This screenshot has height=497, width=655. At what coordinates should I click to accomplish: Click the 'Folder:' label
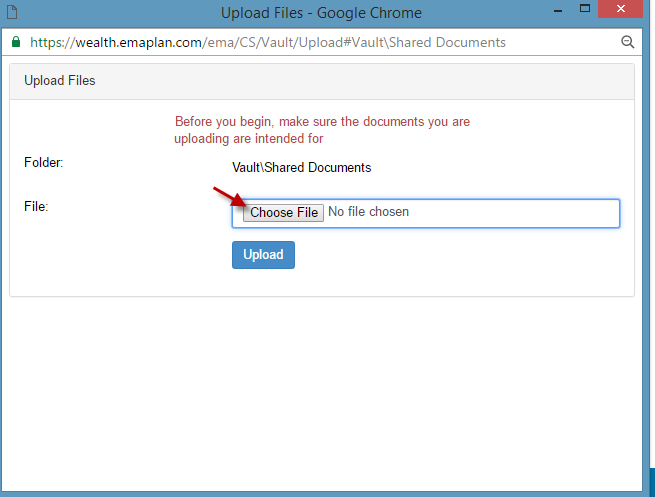point(43,162)
